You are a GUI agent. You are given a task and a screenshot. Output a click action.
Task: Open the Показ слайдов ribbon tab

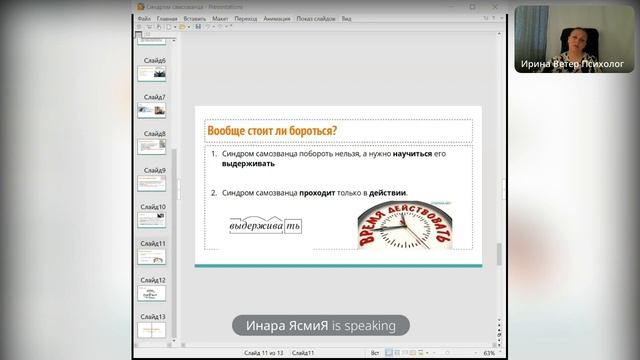click(x=316, y=19)
